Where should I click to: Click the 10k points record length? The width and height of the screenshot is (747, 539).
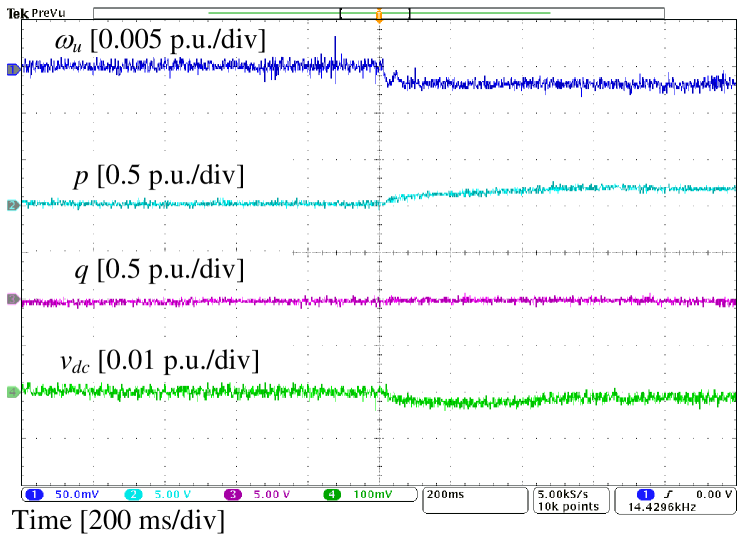tap(568, 507)
